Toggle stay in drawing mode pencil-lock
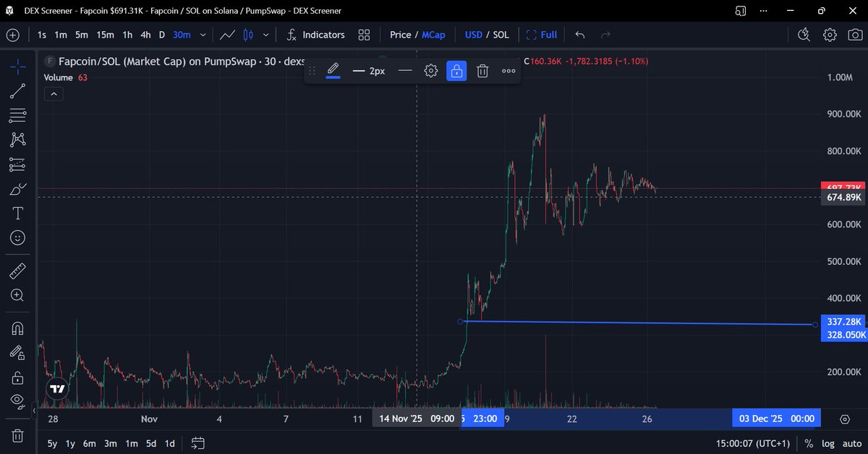The image size is (868, 454). pos(17,353)
